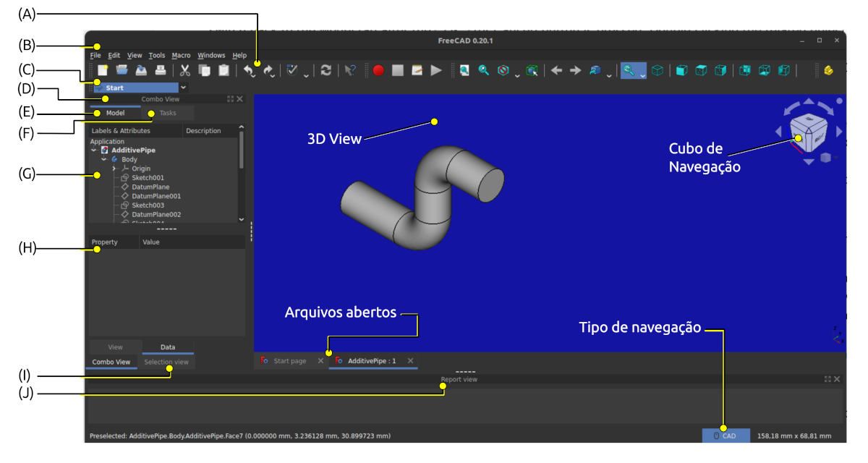
Task: Click the Redo arrow icon
Action: pyautogui.click(x=268, y=70)
